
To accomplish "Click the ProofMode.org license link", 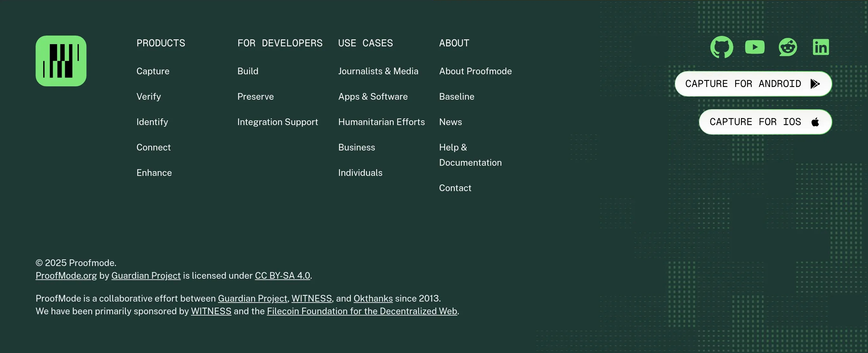I will (66, 276).
